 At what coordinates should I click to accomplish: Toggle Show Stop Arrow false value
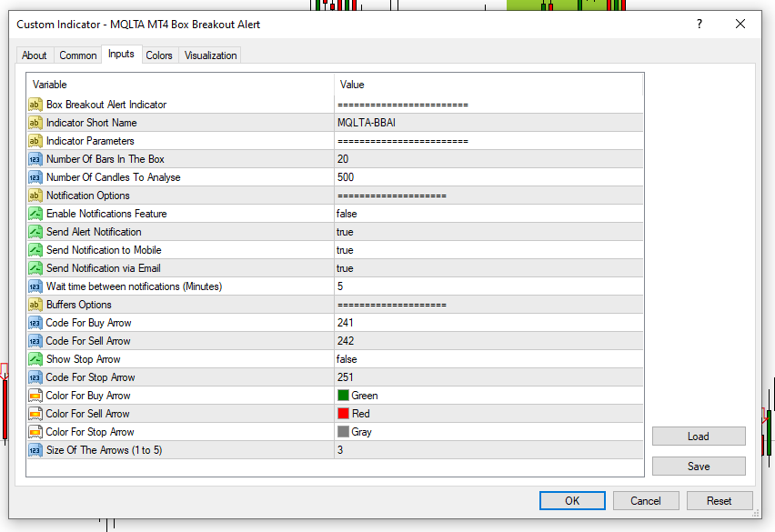347,359
